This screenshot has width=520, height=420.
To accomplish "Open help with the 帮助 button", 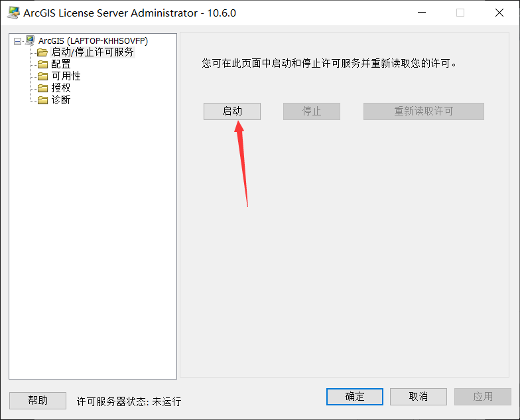I will point(38,401).
